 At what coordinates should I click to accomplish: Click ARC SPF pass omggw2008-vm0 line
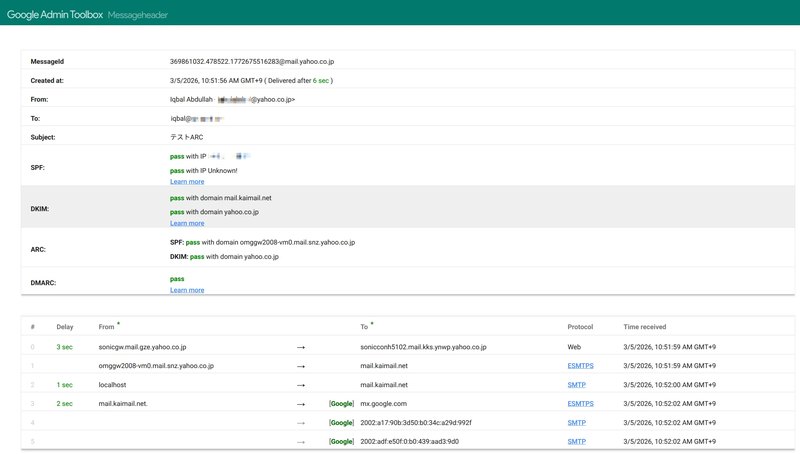click(x=262, y=242)
